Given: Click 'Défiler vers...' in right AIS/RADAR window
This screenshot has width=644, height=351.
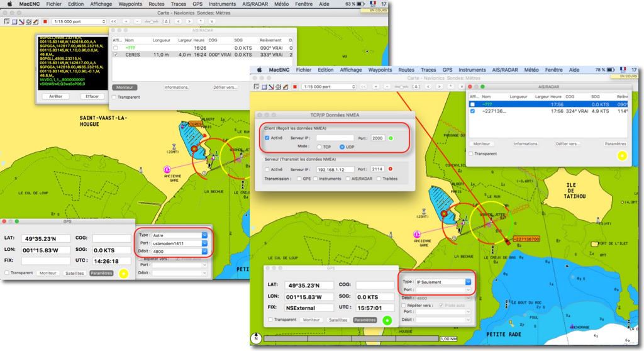Looking at the screenshot, I should click(568, 144).
